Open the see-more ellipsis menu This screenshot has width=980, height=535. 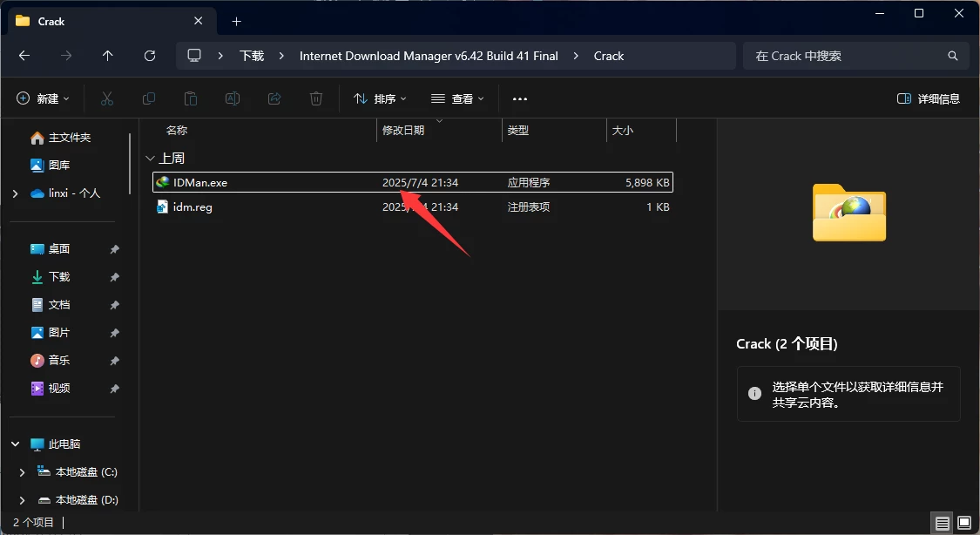520,98
